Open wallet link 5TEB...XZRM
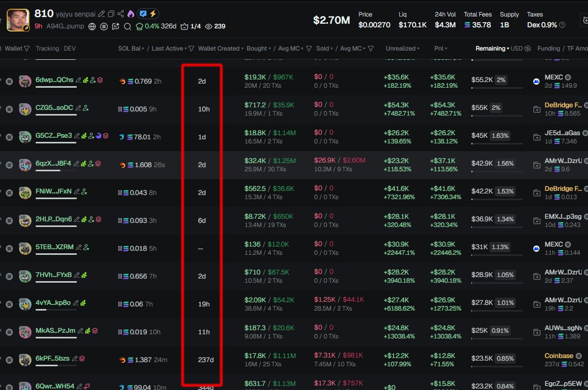Image resolution: width=588 pixels, height=390 pixels. point(54,247)
